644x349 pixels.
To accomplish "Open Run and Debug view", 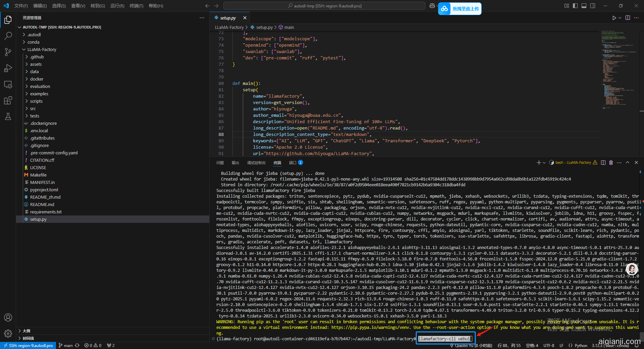I will [8, 68].
